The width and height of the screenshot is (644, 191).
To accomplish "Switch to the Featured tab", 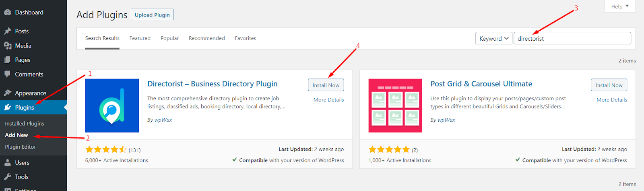I will [x=140, y=38].
